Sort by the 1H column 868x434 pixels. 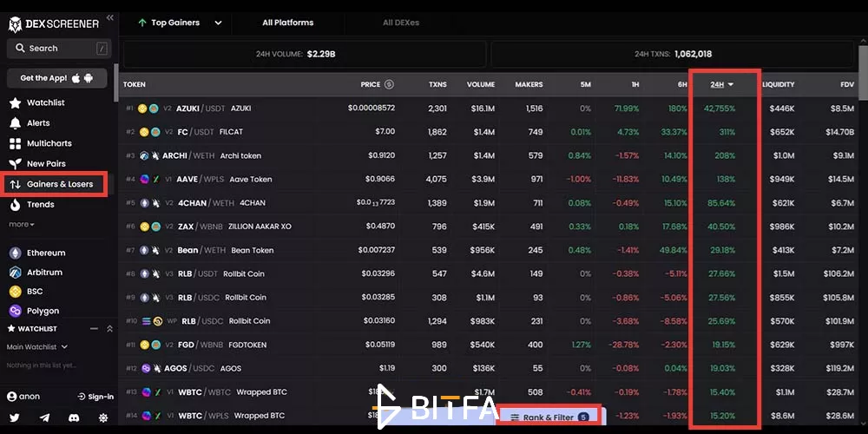point(635,85)
